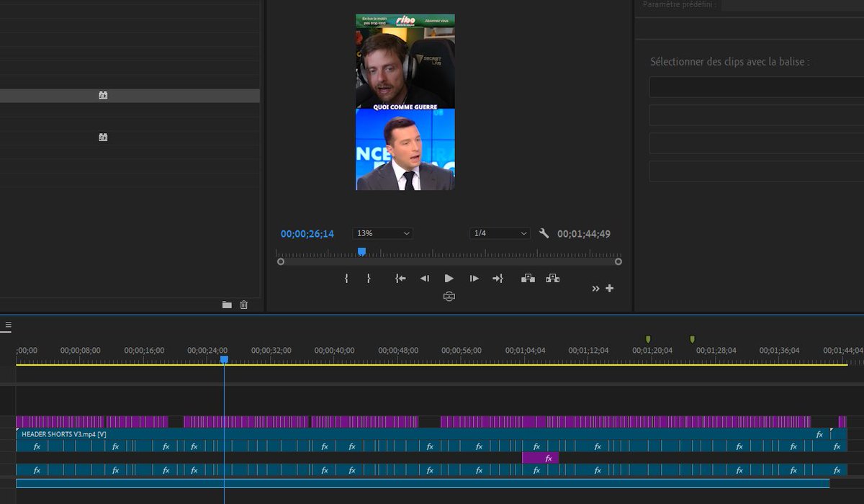Click the second input field under 'Sélectionner des clips'
This screenshot has width=864, height=504.
pos(757,115)
